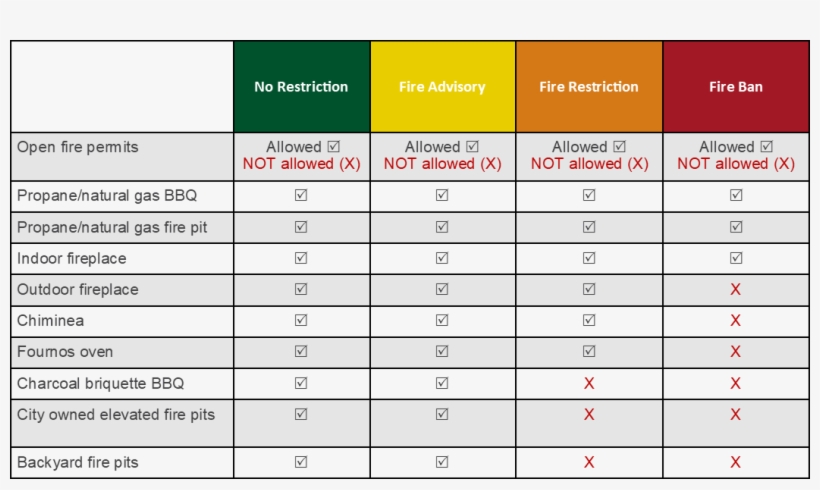Click Chiminea checkmark under Fire Advisory
This screenshot has height=490, width=820.
click(442, 320)
